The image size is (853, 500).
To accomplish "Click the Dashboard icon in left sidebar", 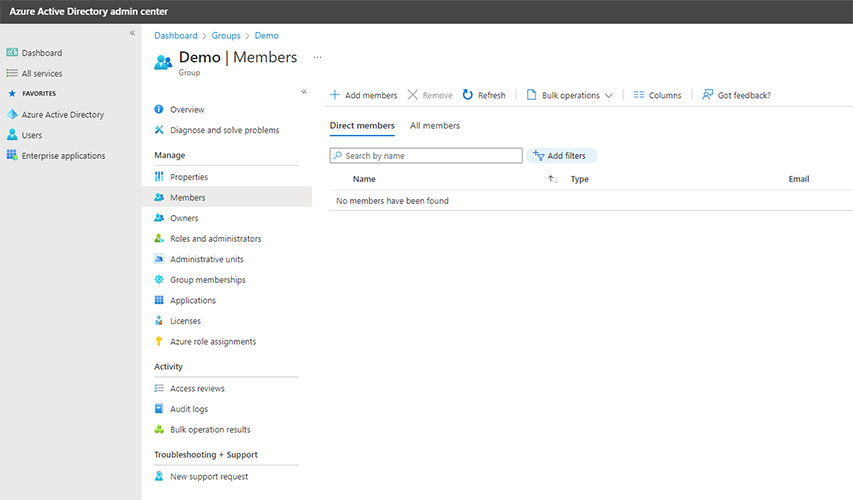I will 12,52.
